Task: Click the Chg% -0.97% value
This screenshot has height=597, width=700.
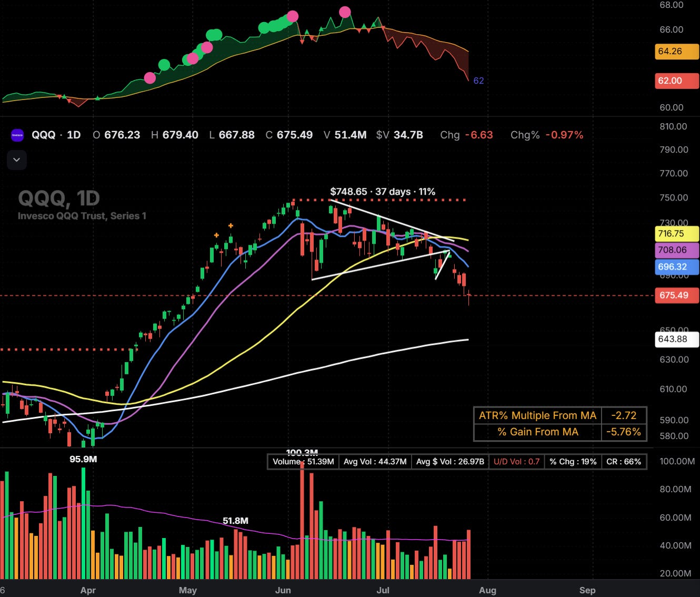Action: tap(547, 135)
